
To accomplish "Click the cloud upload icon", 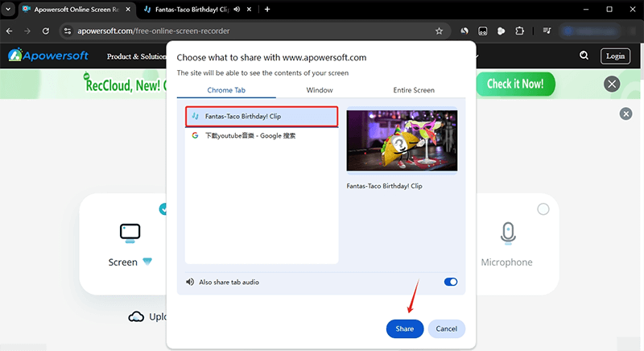I will (136, 316).
